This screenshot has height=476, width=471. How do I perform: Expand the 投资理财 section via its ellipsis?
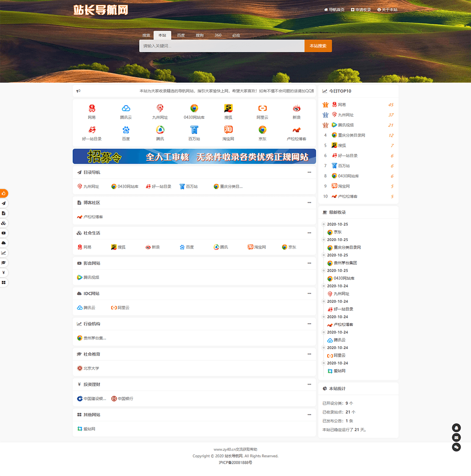309,384
